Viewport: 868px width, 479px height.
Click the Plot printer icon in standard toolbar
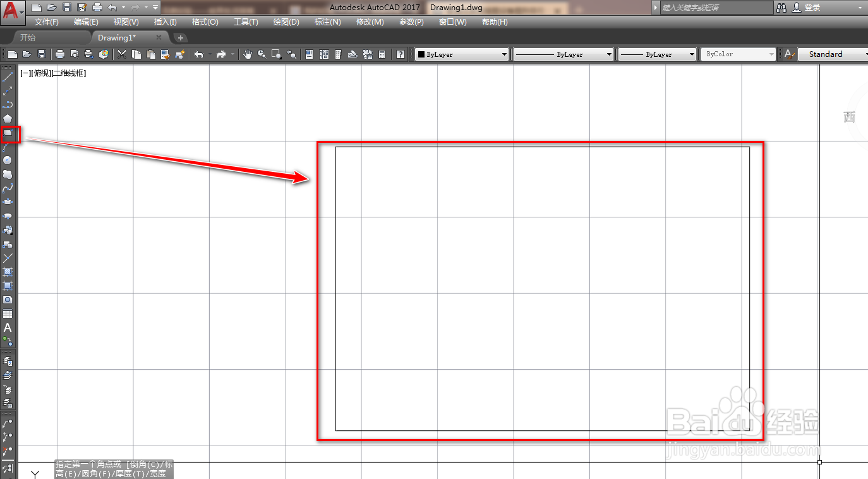tap(60, 54)
